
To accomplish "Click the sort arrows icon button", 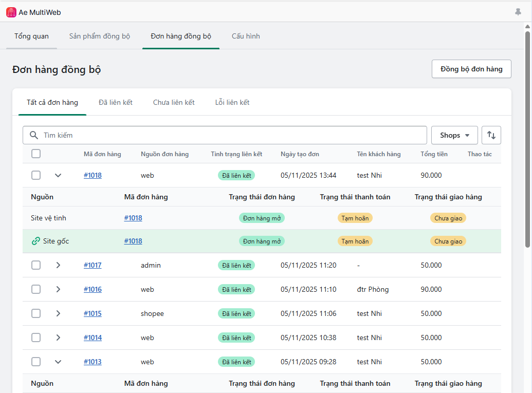I will point(491,135).
